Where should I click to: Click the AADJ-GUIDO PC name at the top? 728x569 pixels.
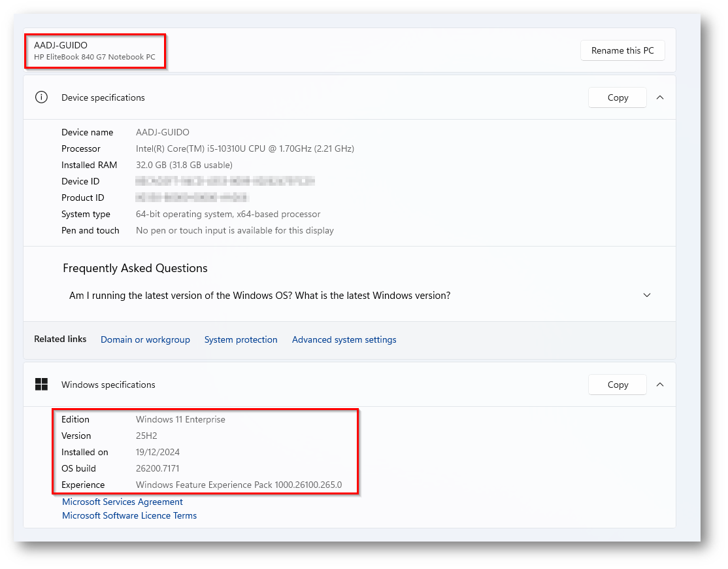pos(61,45)
